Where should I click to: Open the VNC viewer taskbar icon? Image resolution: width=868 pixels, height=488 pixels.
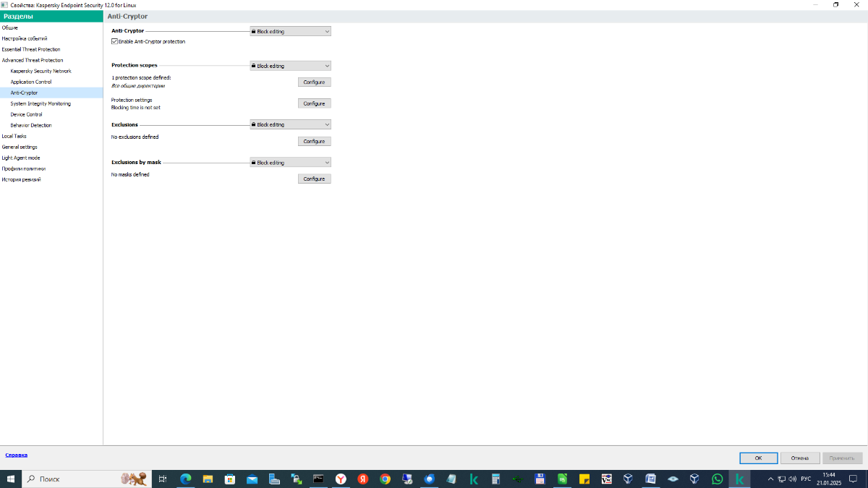tap(607, 479)
